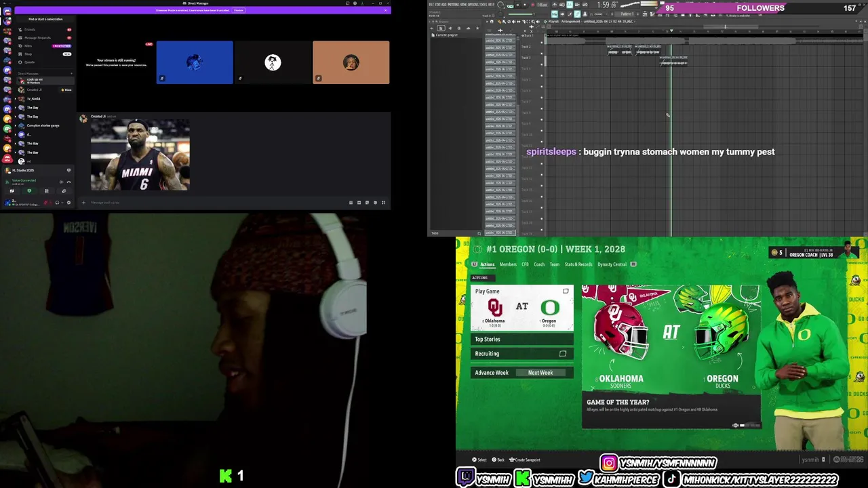Click FL Studio stop button

pyautogui.click(x=525, y=5)
